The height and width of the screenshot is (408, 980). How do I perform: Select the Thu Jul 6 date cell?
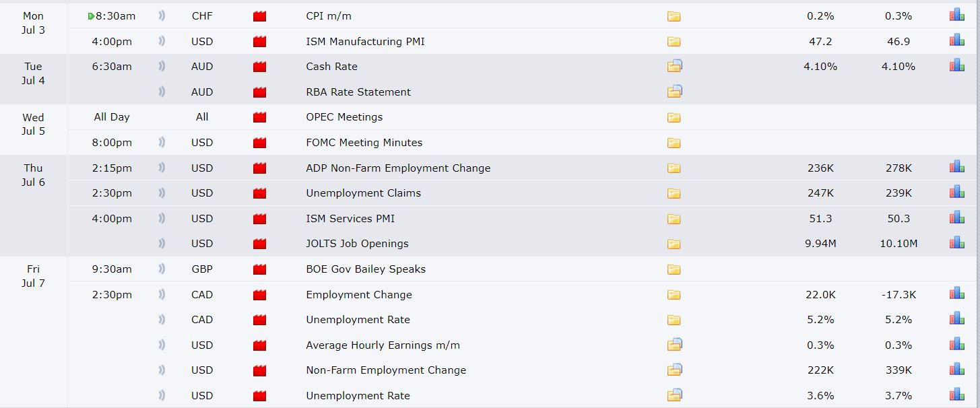point(33,175)
